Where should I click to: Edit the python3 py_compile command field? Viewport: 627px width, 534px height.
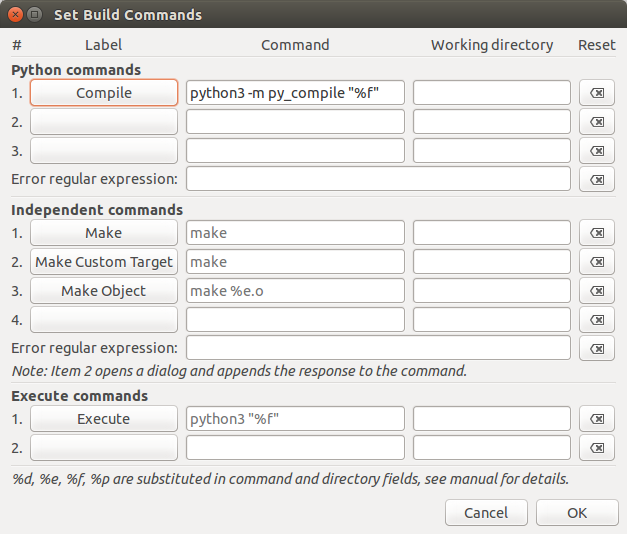pyautogui.click(x=295, y=93)
